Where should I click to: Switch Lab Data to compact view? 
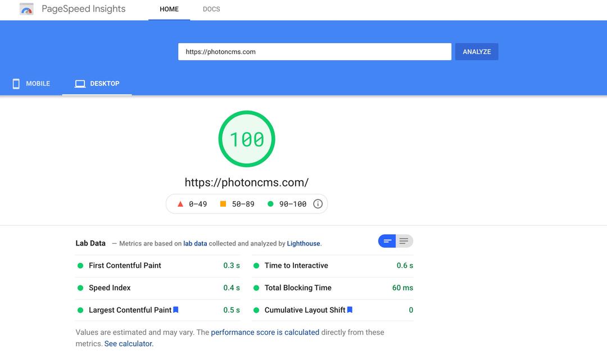(x=387, y=241)
